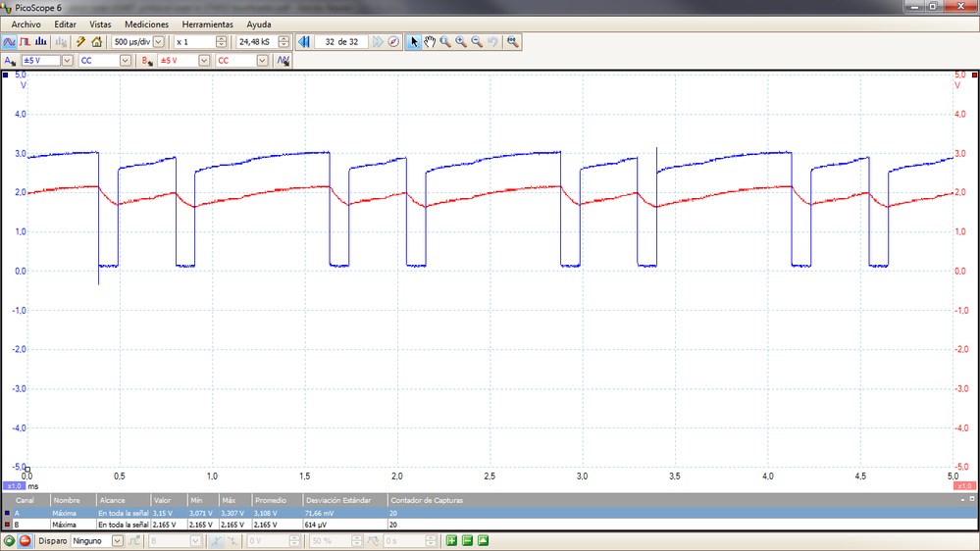Image resolution: width=980 pixels, height=551 pixels.
Task: Stop capture with the red Stop button
Action: click(x=25, y=541)
